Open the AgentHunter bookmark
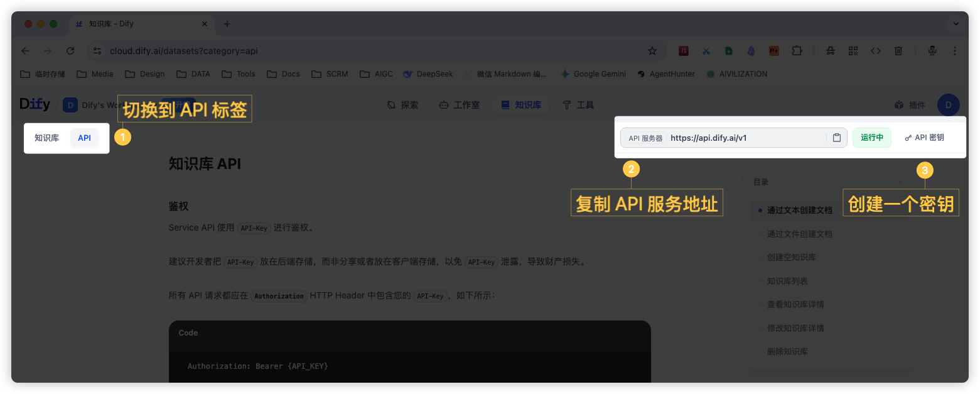 point(666,74)
